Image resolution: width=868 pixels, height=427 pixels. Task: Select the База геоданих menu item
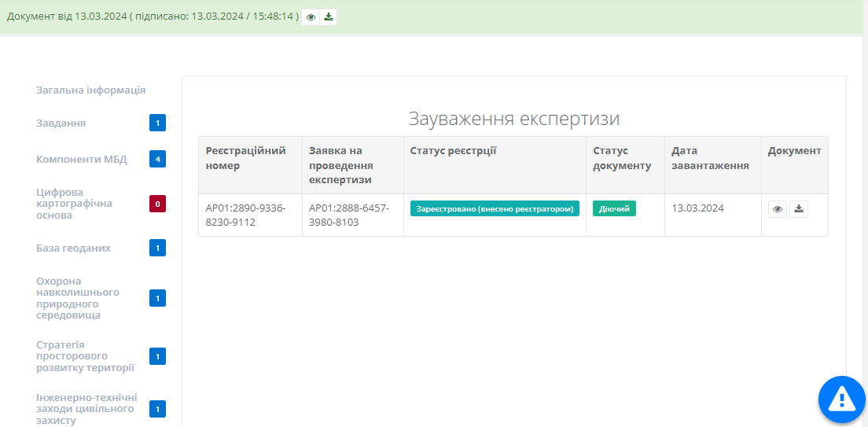pos(73,248)
